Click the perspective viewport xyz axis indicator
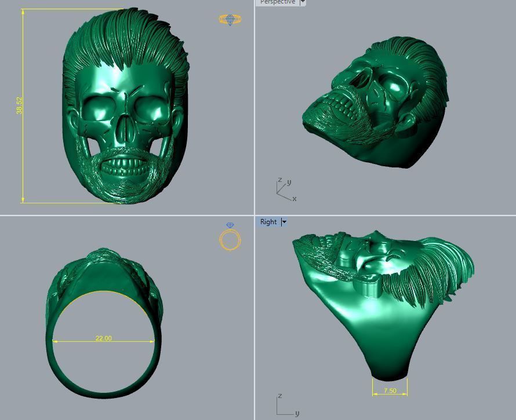This screenshot has height=420, width=516. (286, 189)
